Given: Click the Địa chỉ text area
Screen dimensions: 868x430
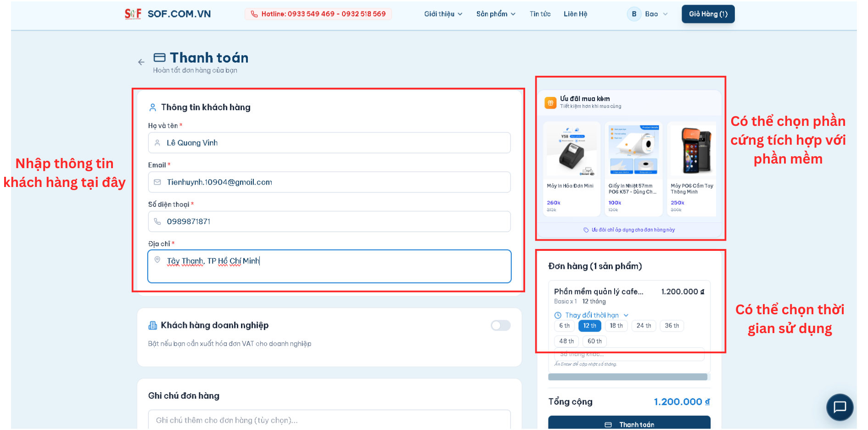Looking at the screenshot, I should (x=329, y=266).
